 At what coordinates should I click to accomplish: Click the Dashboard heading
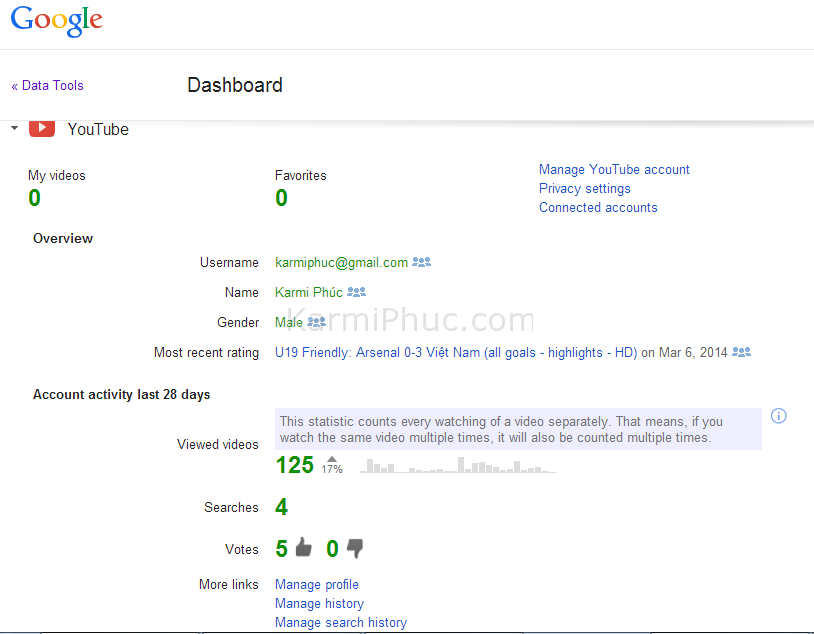coord(235,85)
